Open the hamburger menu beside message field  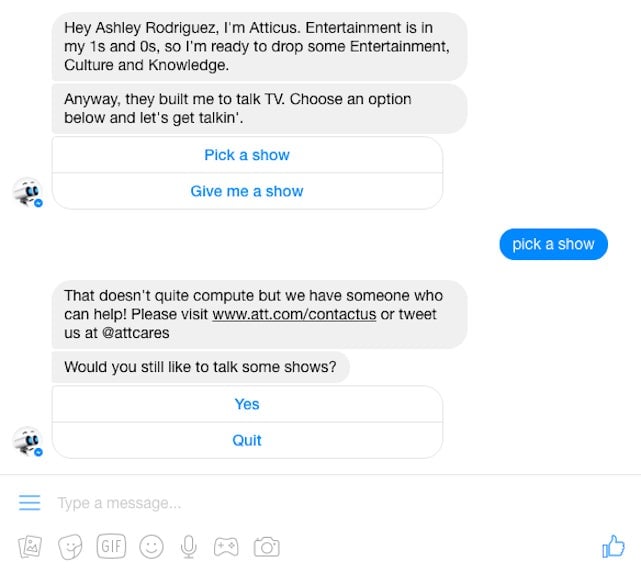[x=29, y=503]
